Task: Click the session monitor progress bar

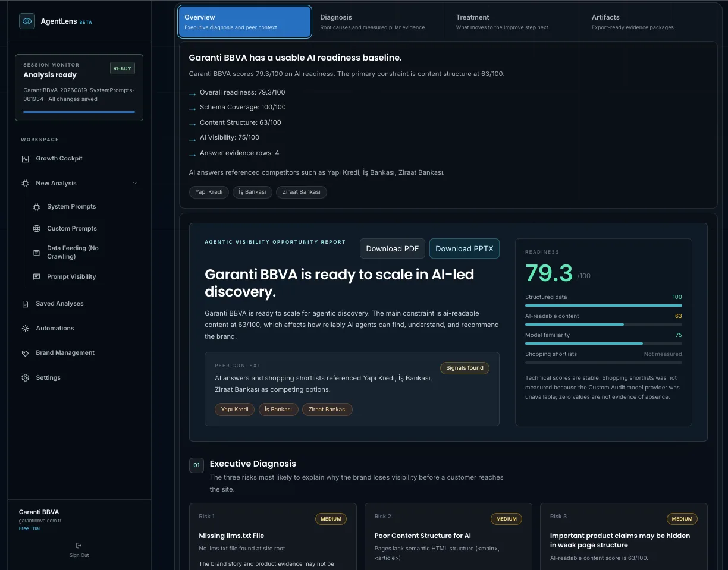Action: tap(79, 112)
